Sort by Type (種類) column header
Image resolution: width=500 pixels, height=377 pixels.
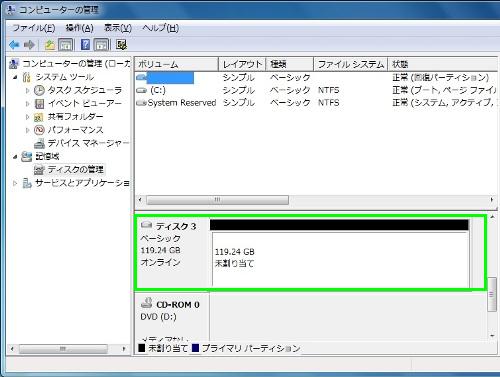[290, 64]
